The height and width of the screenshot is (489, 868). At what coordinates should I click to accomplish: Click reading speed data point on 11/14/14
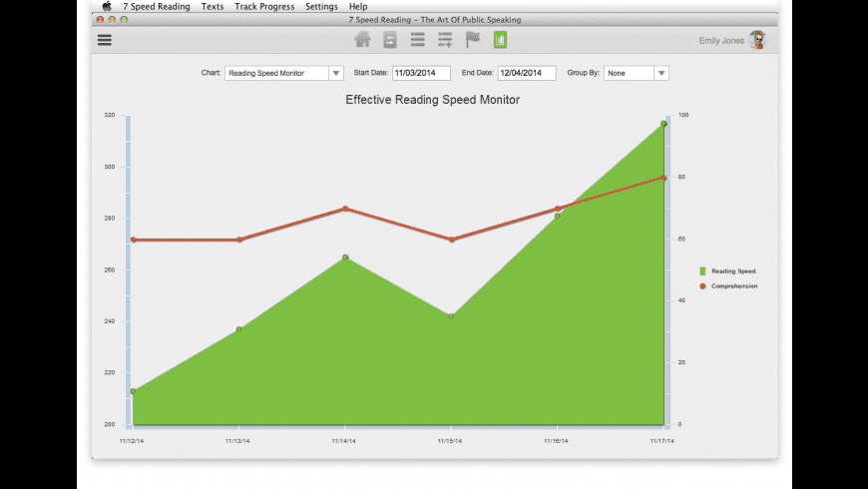click(x=345, y=256)
